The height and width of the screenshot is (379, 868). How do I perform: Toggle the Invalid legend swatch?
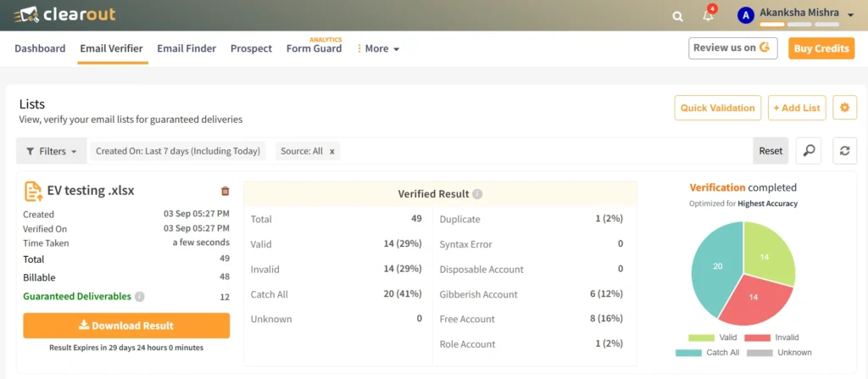point(757,337)
